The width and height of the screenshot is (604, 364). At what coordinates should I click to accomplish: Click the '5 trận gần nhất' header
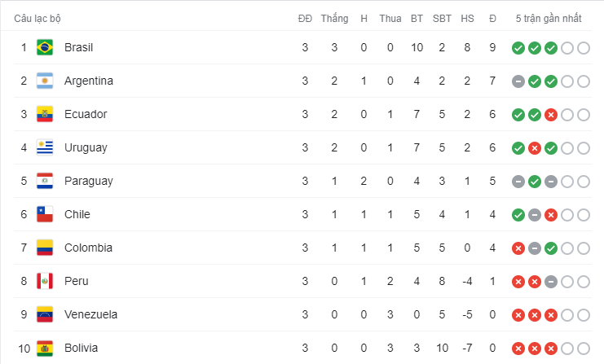[549, 19]
